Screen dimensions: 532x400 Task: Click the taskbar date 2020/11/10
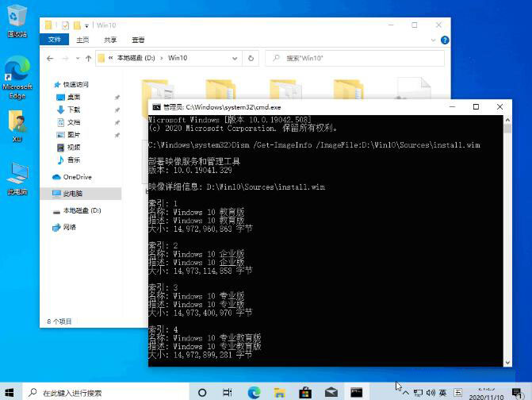[x=486, y=397]
